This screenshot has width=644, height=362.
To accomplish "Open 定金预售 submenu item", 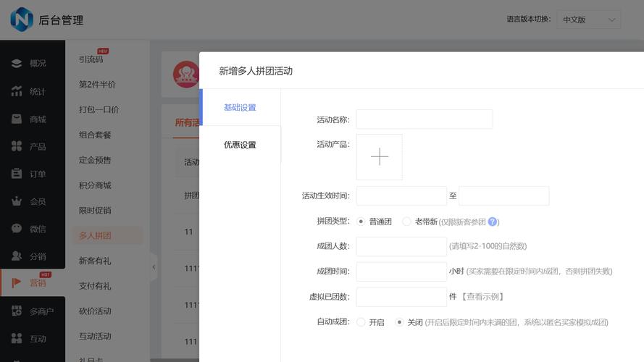I will point(95,160).
